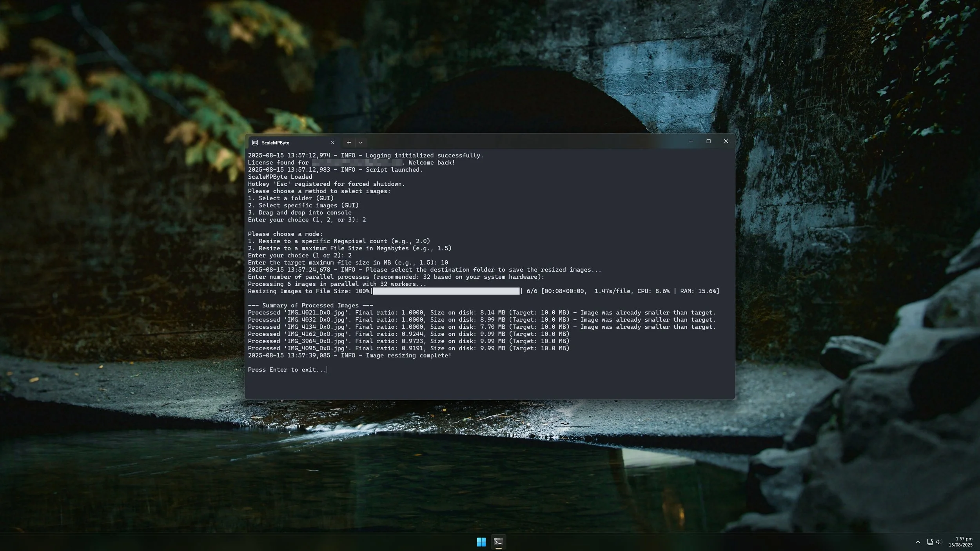Click empty title bar area of terminal

(510, 141)
